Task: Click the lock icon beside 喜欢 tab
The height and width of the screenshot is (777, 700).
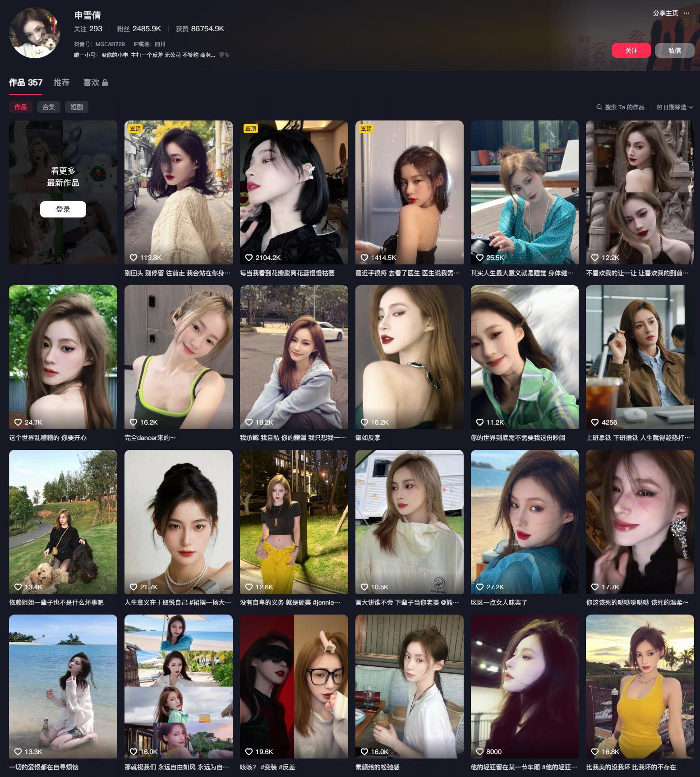Action: click(105, 83)
